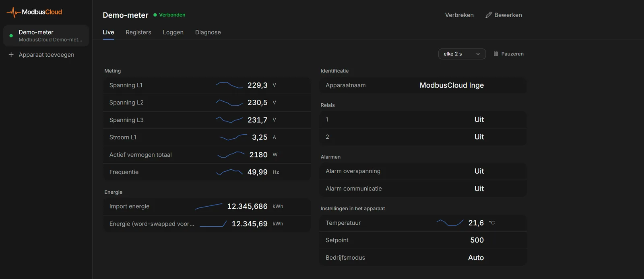
Task: Click the plus icon for Apparaat toevoegen
Action: point(11,55)
